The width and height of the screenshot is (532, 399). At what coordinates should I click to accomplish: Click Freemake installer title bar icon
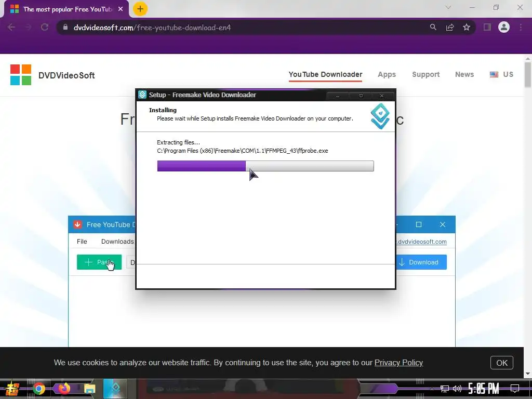(x=142, y=95)
